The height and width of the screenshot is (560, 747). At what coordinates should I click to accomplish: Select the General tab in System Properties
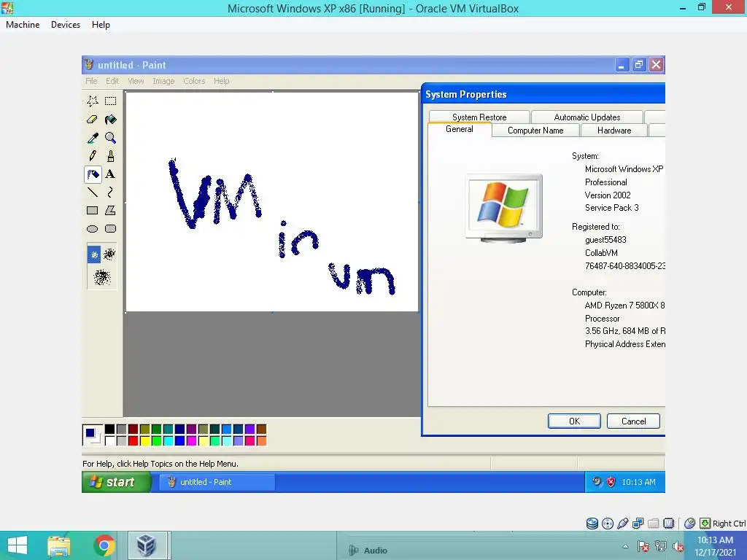460,129
